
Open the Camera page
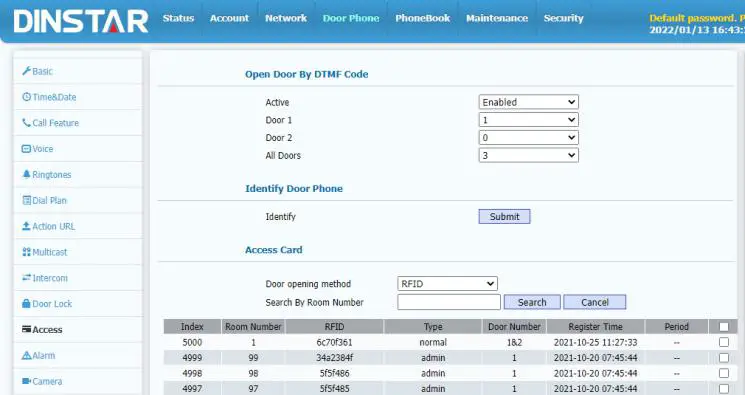pyautogui.click(x=47, y=381)
